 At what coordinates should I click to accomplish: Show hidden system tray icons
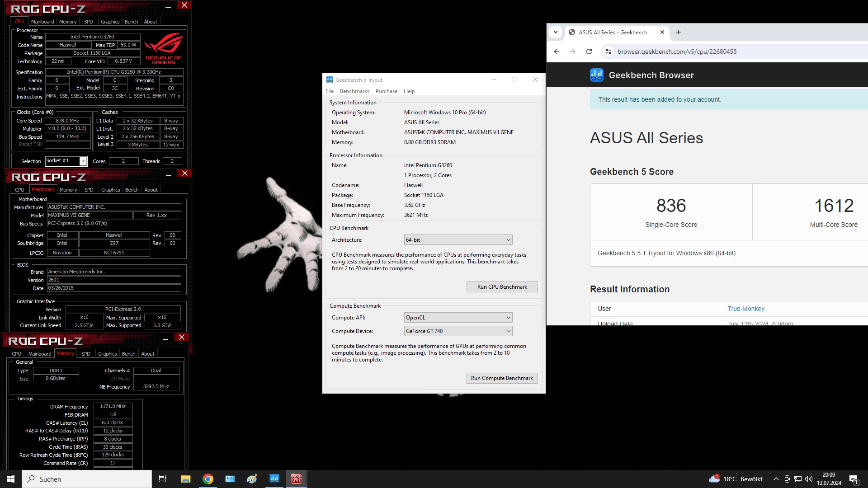[776, 479]
